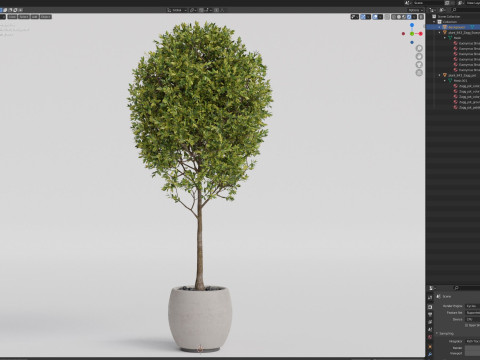Open the Feature Set dropdown
480x360 pixels.
pyautogui.click(x=473, y=313)
